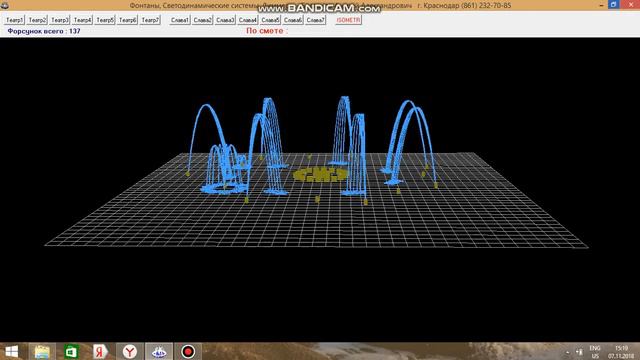This screenshot has width=640, height=360.
Task: Click the Слава1 button
Action: (x=180, y=20)
